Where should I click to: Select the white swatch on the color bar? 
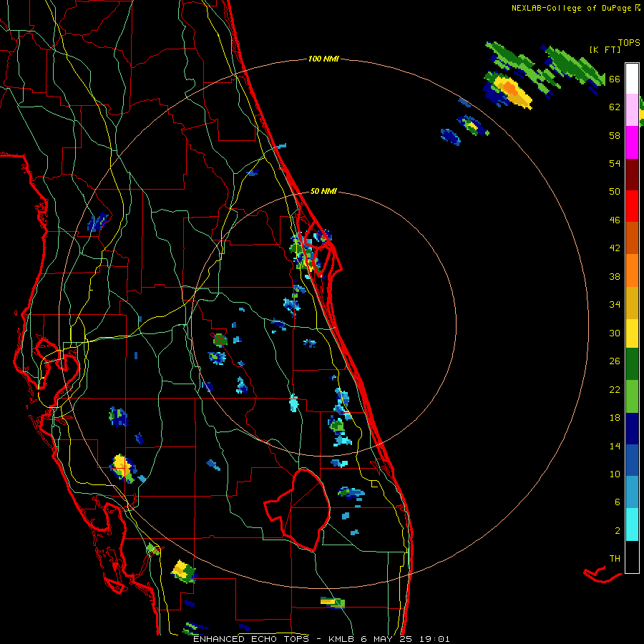tap(632, 79)
